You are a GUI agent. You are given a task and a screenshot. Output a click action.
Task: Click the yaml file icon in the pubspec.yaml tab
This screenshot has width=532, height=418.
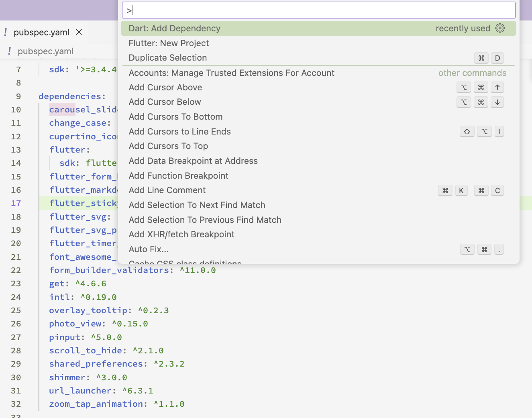[6, 32]
